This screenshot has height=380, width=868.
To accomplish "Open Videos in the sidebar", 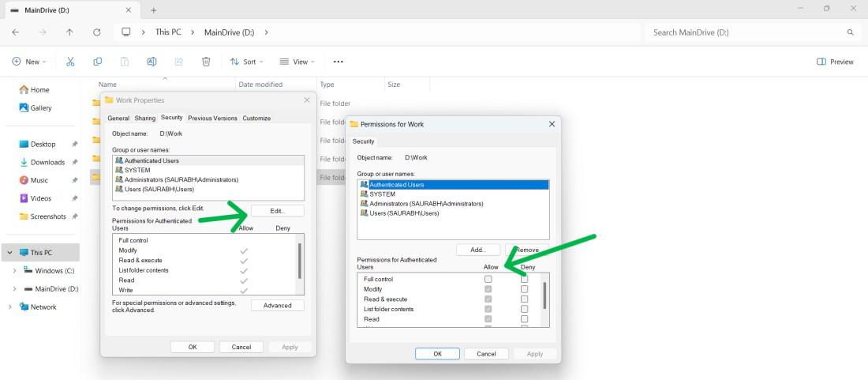I will point(36,198).
